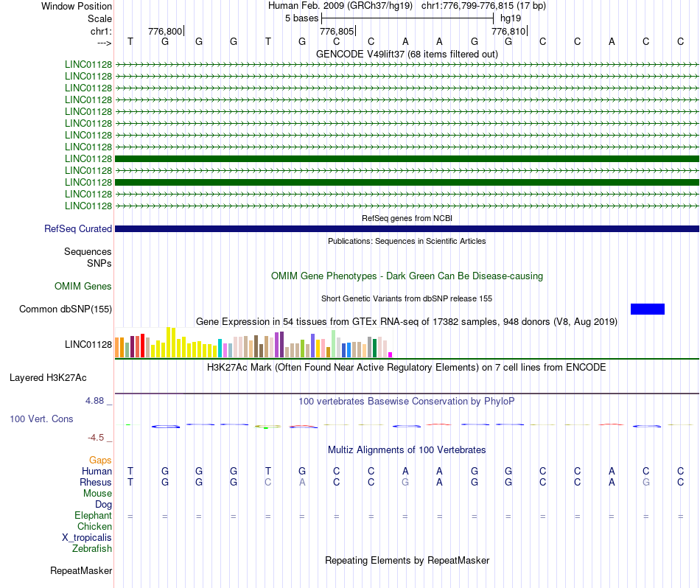Open the Common dbSNP(155) track label
This screenshot has width=700, height=588.
tap(66, 309)
